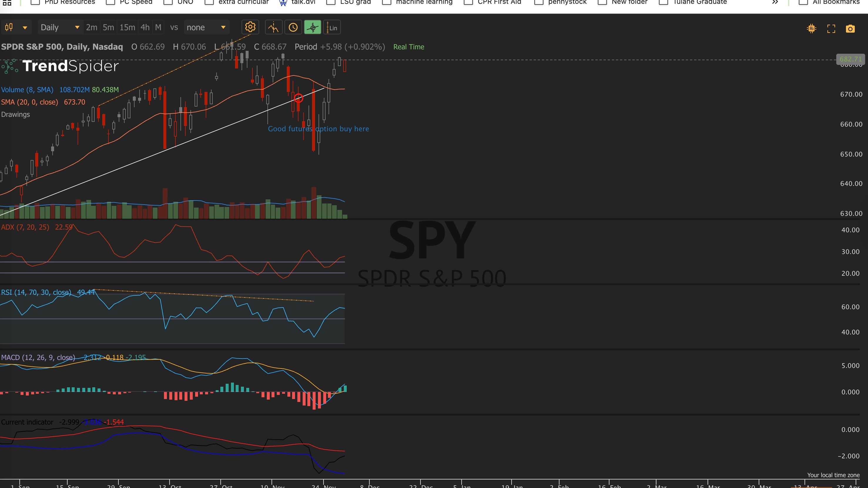
Task: Toggle the Lin price scale button
Action: 332,28
